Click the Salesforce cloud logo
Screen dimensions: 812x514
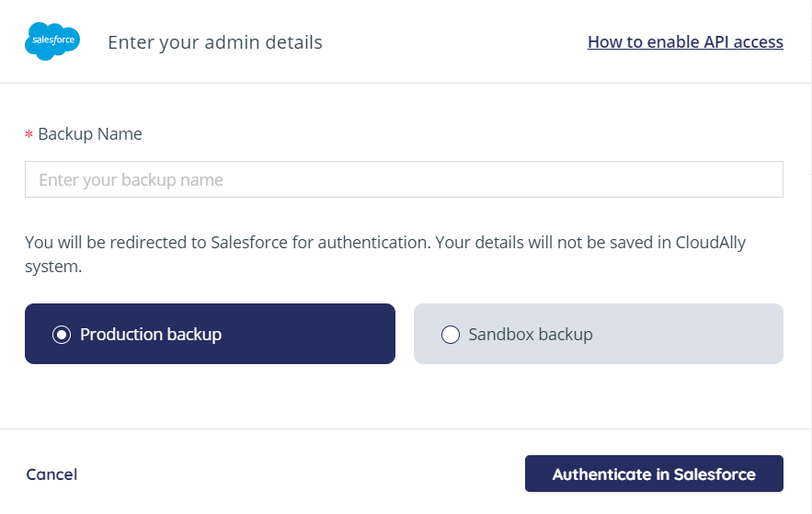[x=52, y=42]
